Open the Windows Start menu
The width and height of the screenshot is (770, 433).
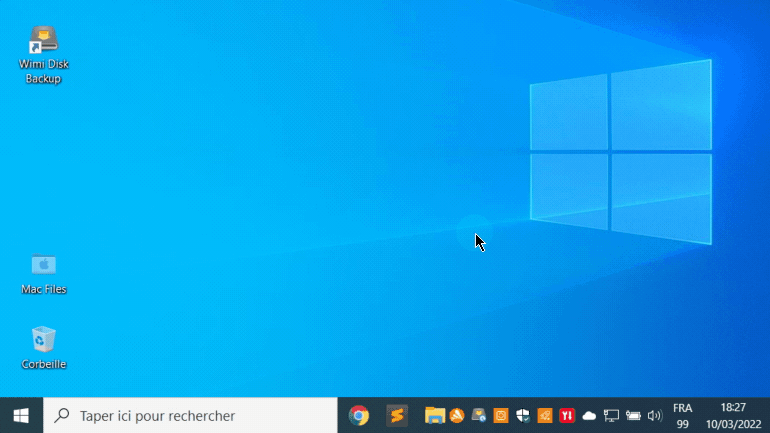point(21,416)
